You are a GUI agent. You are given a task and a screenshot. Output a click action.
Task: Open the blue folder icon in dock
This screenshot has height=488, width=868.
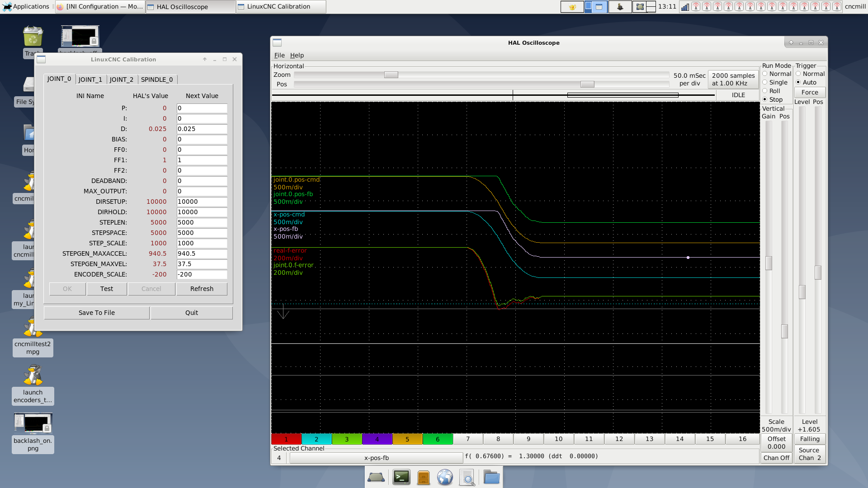click(x=491, y=477)
